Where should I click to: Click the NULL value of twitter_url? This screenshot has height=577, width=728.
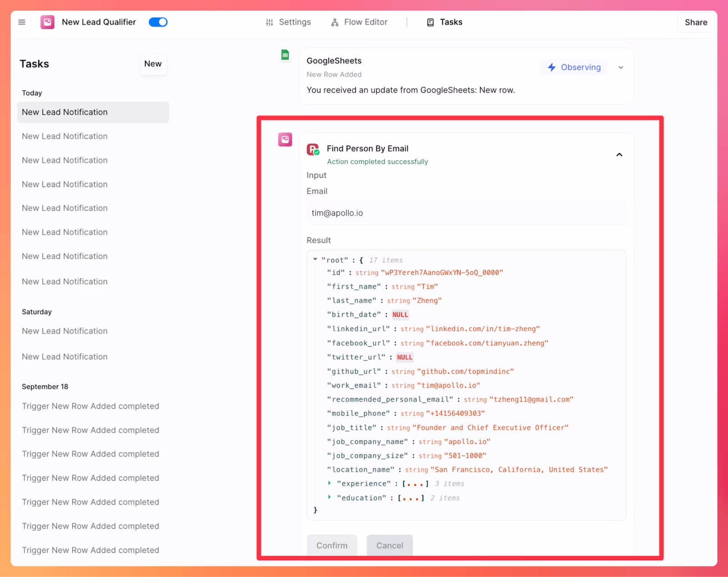click(x=404, y=357)
